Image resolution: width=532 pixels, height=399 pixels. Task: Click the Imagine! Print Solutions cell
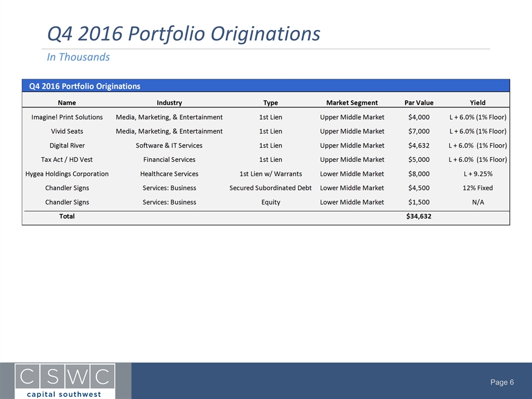pos(66,117)
